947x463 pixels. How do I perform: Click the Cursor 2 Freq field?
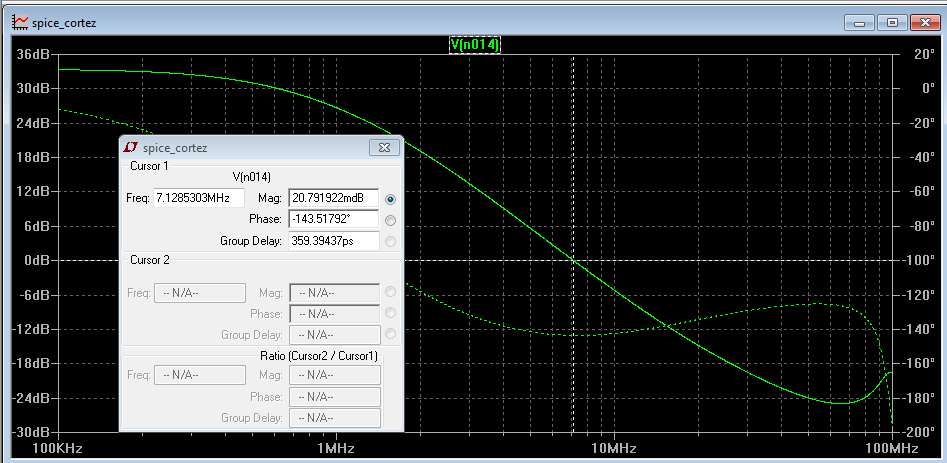(200, 293)
